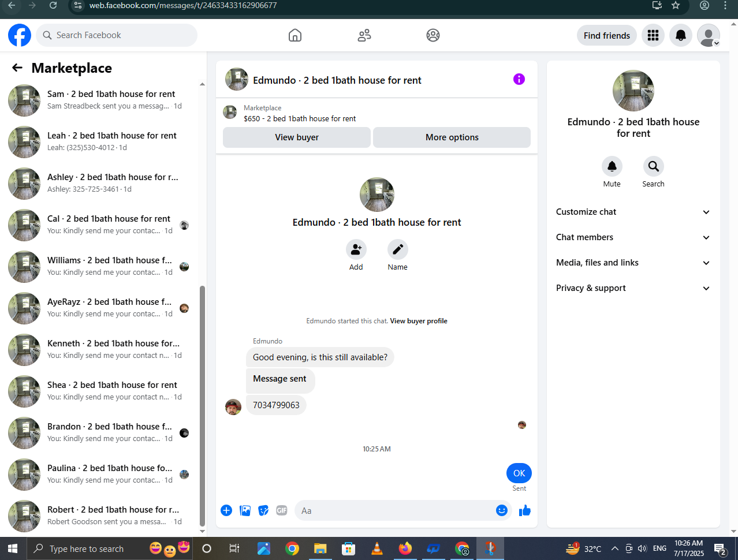Click the back arrow beside Marketplace
The width and height of the screenshot is (738, 560).
17,68
